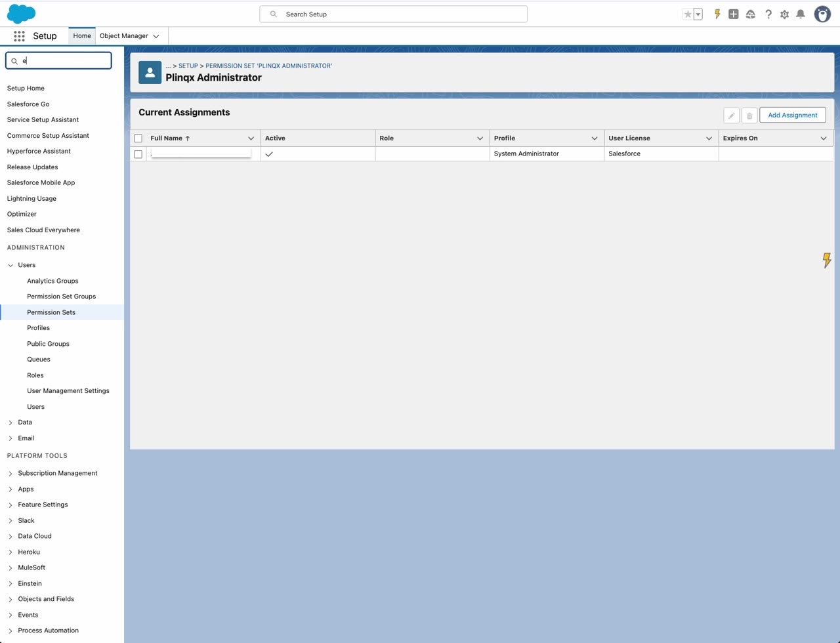Expand the Process Automation section

tap(10, 631)
